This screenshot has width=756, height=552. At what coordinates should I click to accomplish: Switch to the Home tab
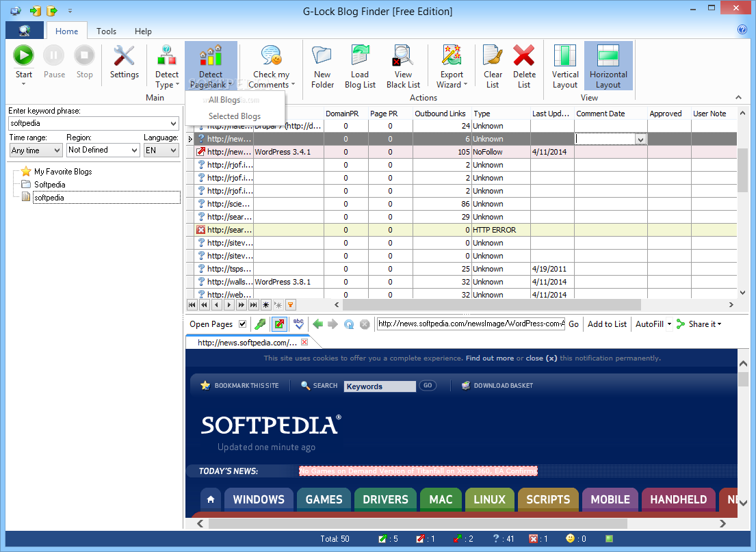click(66, 31)
